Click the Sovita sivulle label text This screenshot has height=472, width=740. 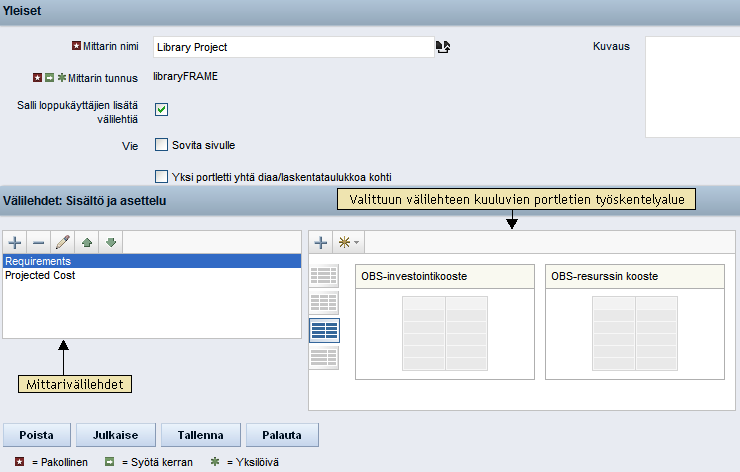click(x=203, y=145)
